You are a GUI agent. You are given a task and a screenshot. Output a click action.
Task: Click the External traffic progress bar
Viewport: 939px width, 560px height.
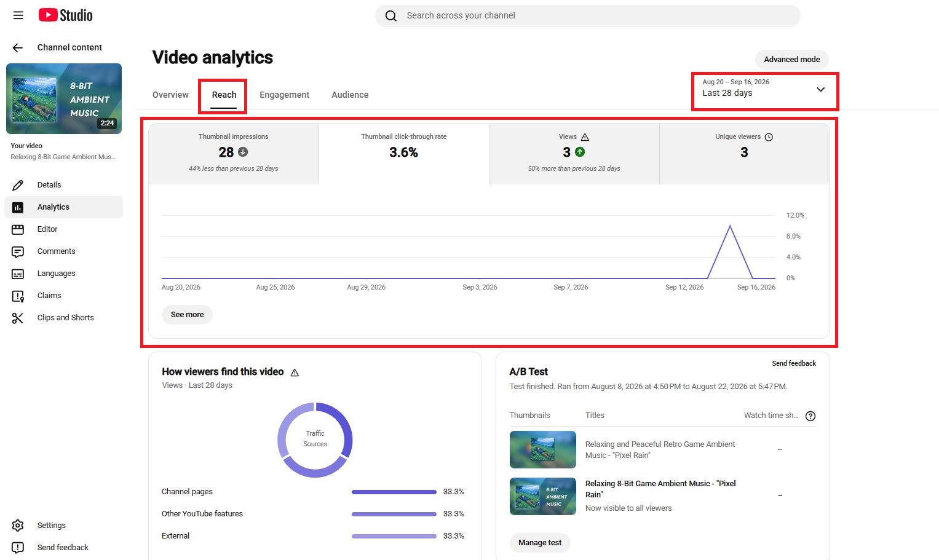point(394,536)
